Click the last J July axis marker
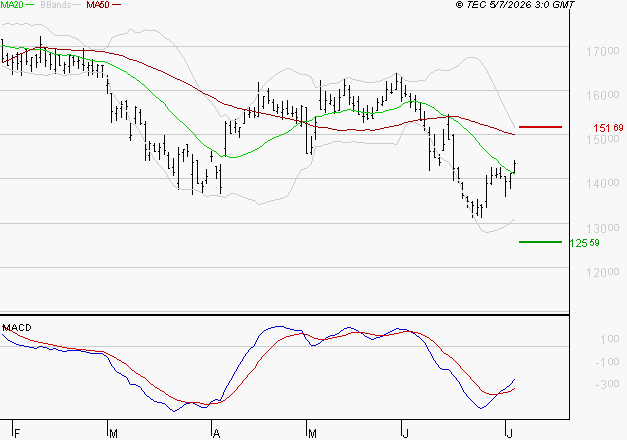The width and height of the screenshot is (627, 440). pyautogui.click(x=509, y=434)
